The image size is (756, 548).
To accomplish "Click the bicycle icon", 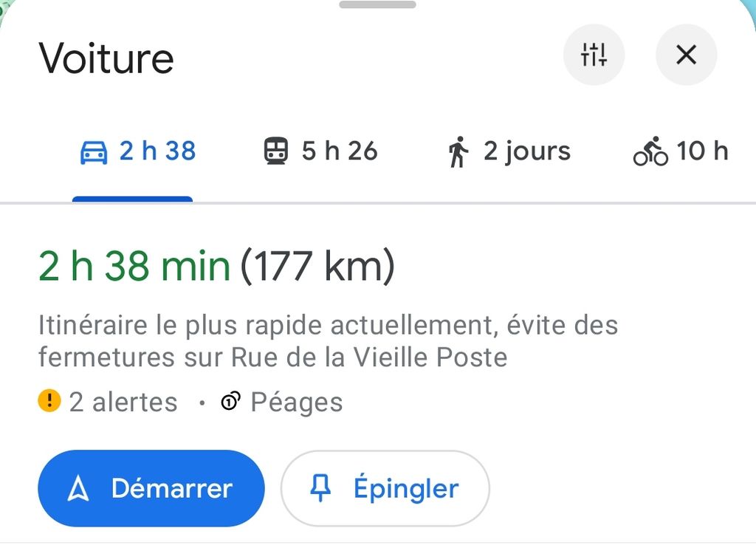I will tap(650, 152).
